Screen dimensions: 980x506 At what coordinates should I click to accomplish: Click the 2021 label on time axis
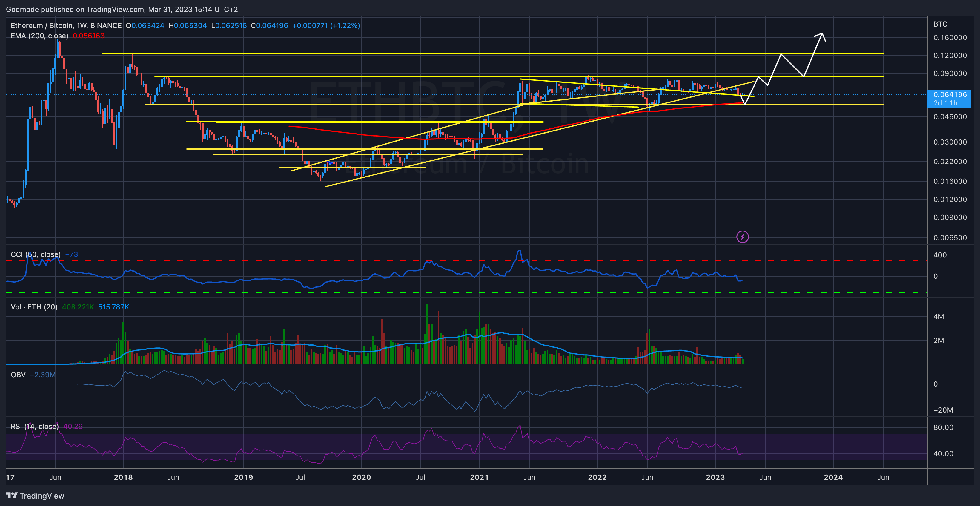point(479,477)
